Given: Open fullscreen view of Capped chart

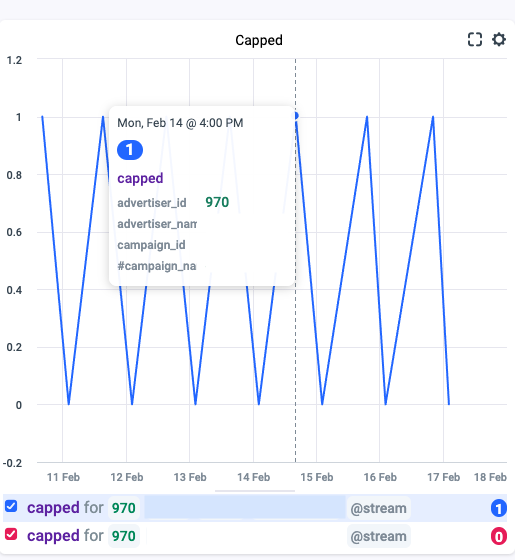Looking at the screenshot, I should point(475,40).
